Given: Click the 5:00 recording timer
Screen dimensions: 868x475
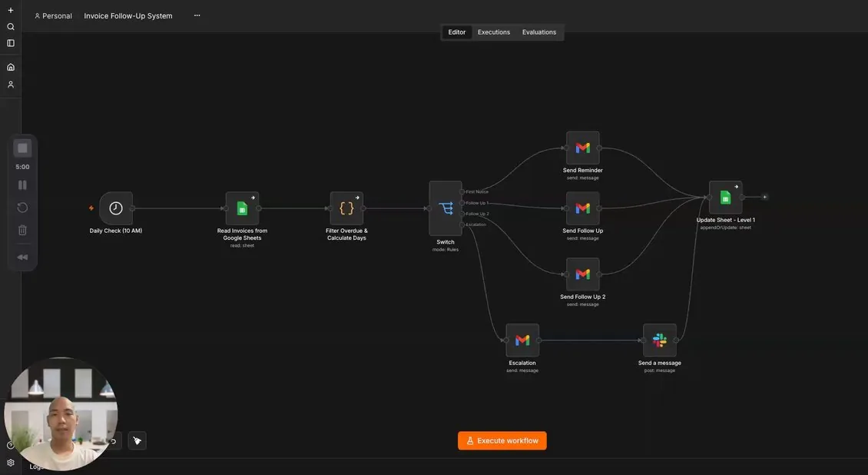Looking at the screenshot, I should point(23,167).
